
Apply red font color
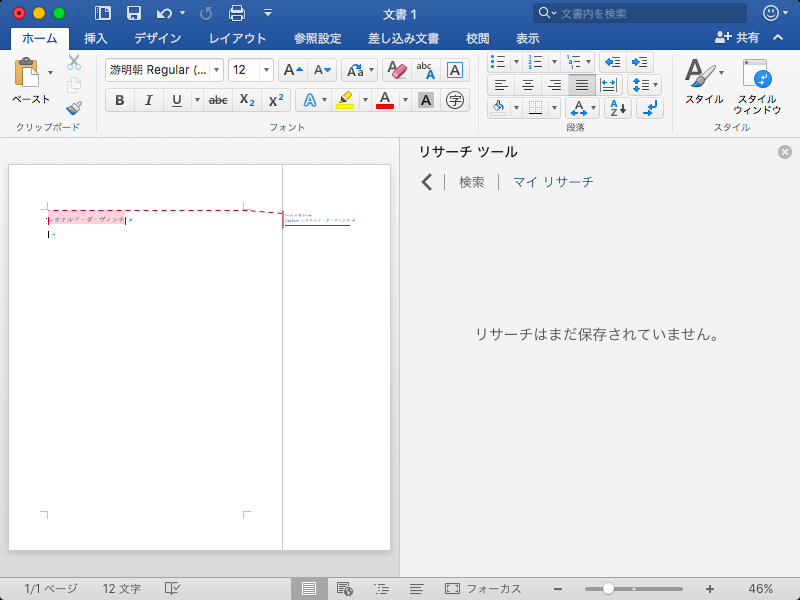(385, 100)
